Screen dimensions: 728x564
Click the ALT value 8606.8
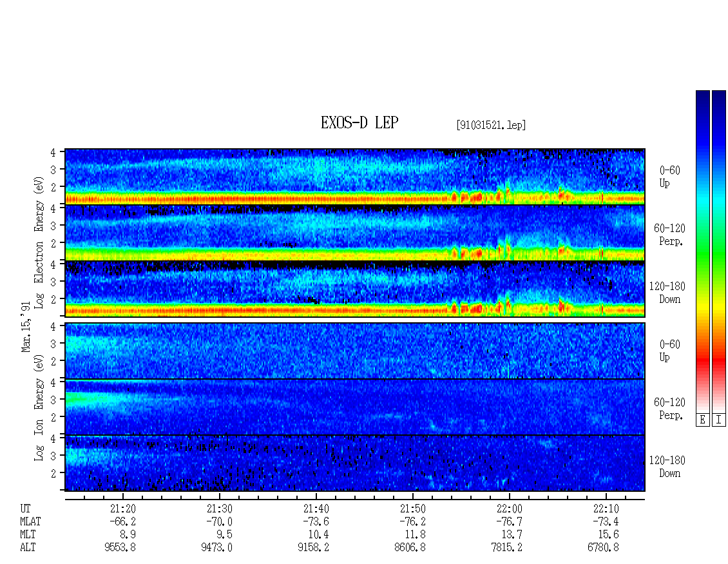coord(410,548)
